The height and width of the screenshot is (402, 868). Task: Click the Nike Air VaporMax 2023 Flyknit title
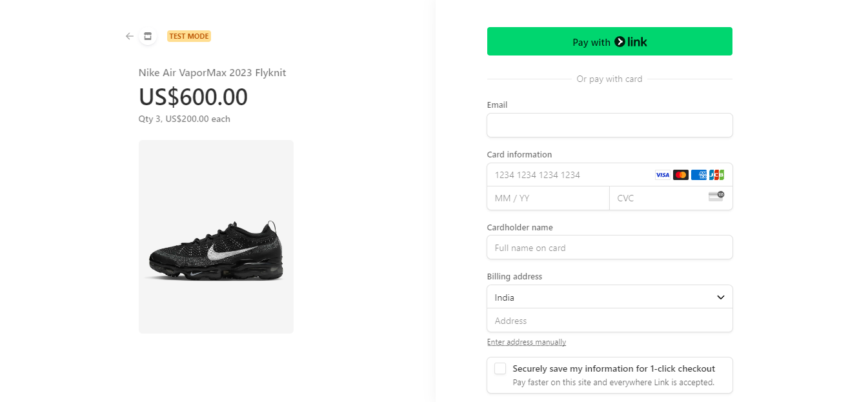212,73
